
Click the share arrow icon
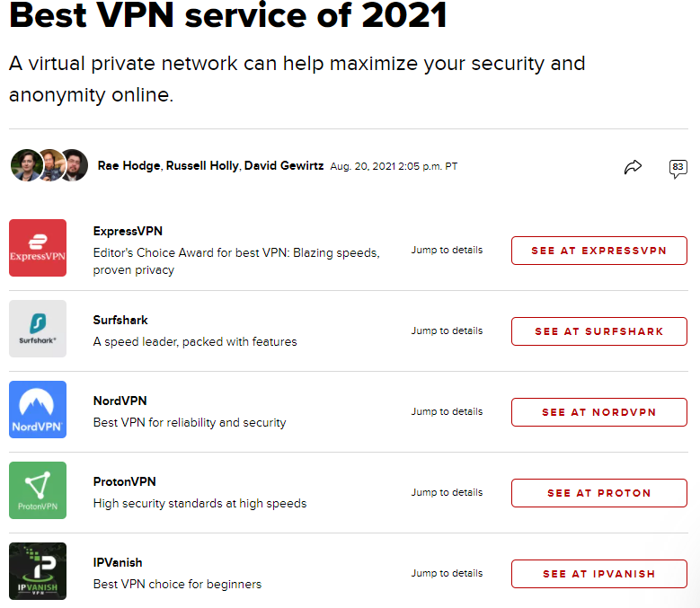pyautogui.click(x=633, y=166)
